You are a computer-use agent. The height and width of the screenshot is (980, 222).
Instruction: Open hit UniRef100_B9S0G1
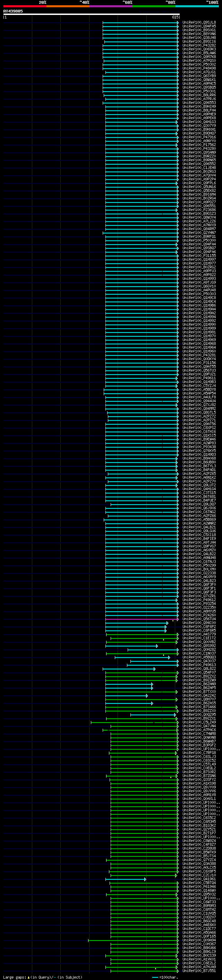(199, 30)
